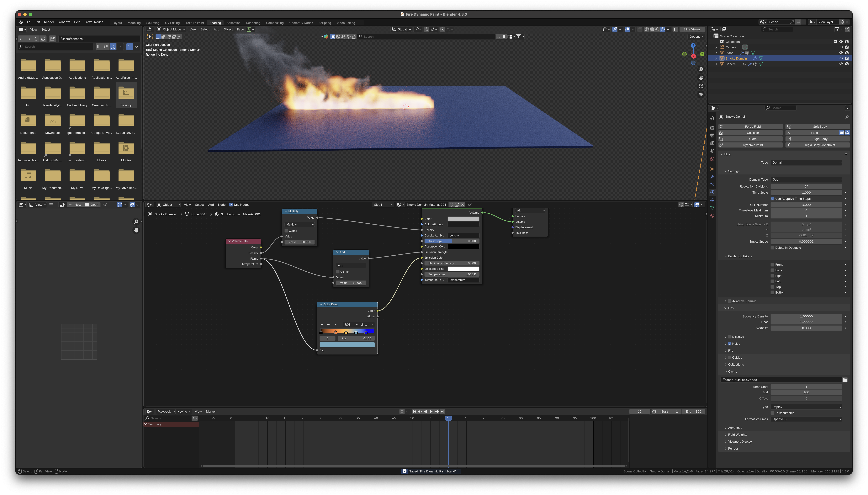This screenshot has height=495, width=868.
Task: Refresh the file browser list
Action: tap(43, 39)
